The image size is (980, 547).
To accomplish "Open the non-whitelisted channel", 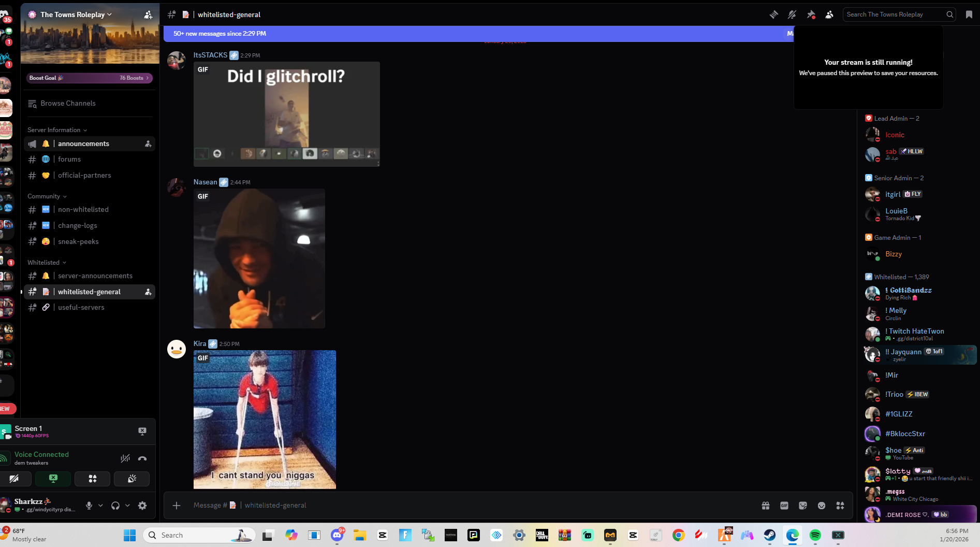I will point(83,210).
